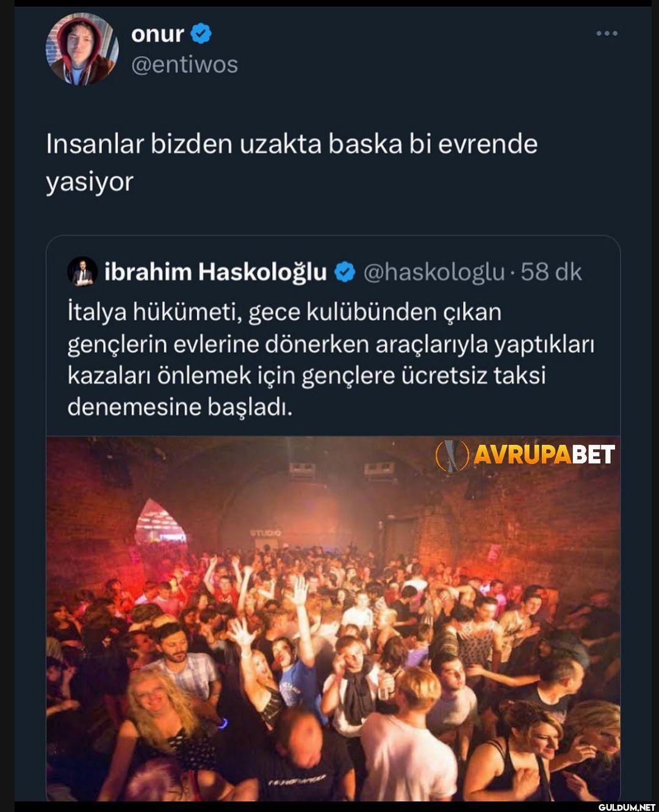Click ibrahim Haskoloğlu's small avatar
Viewport: 659px width, 812px height.
(x=82, y=271)
